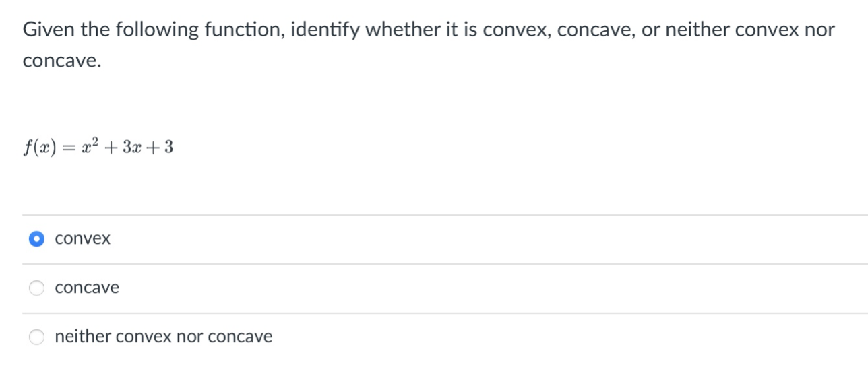
Task: Click the concave answer label text
Action: [x=86, y=287]
